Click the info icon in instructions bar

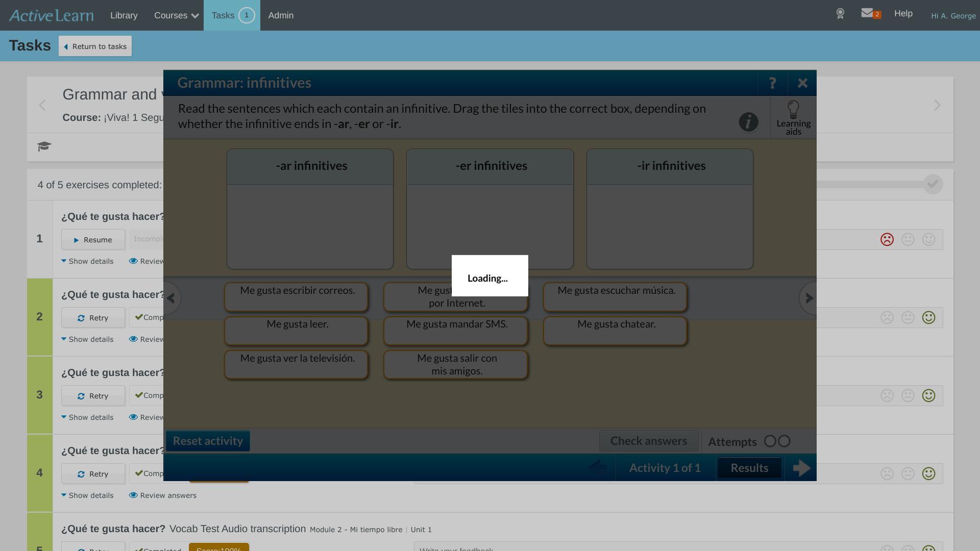[748, 122]
